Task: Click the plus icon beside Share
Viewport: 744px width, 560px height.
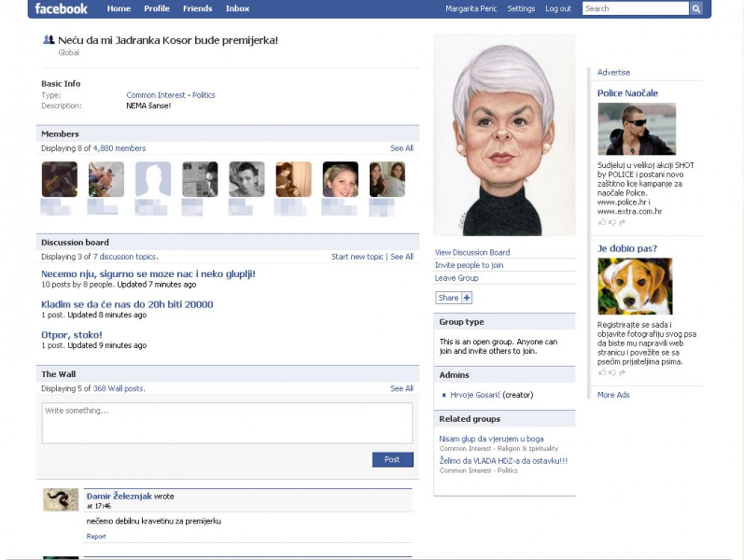Action: click(x=467, y=298)
